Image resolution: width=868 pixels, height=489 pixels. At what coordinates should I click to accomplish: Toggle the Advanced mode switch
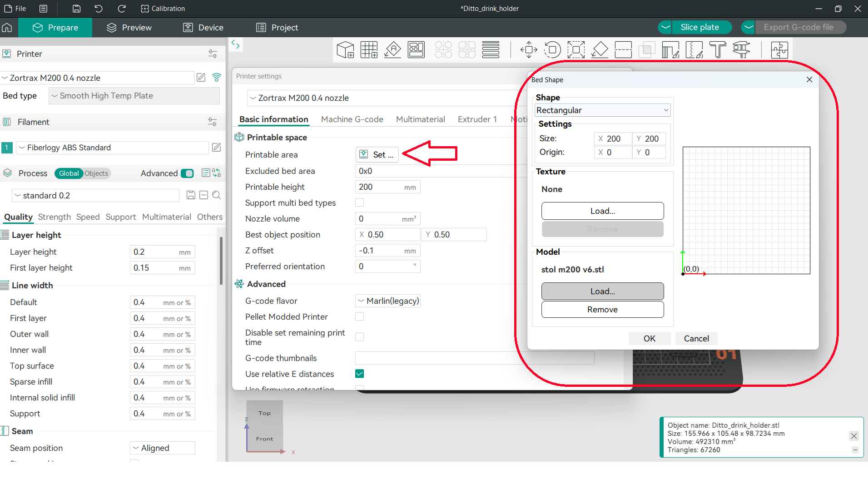(187, 173)
